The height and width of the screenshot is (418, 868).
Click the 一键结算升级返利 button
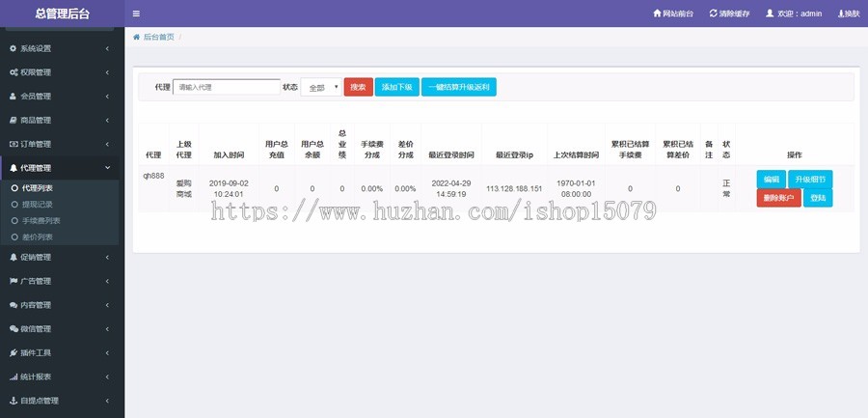(x=459, y=87)
